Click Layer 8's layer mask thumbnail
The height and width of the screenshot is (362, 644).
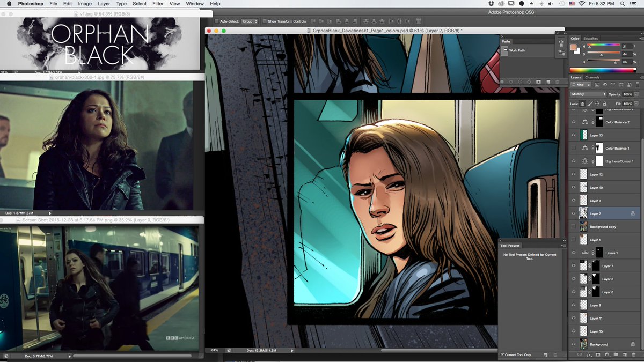click(x=596, y=279)
